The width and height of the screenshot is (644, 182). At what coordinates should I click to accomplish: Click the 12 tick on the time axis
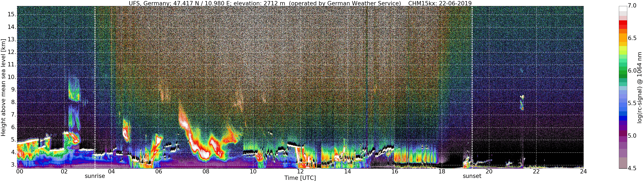pos(300,171)
